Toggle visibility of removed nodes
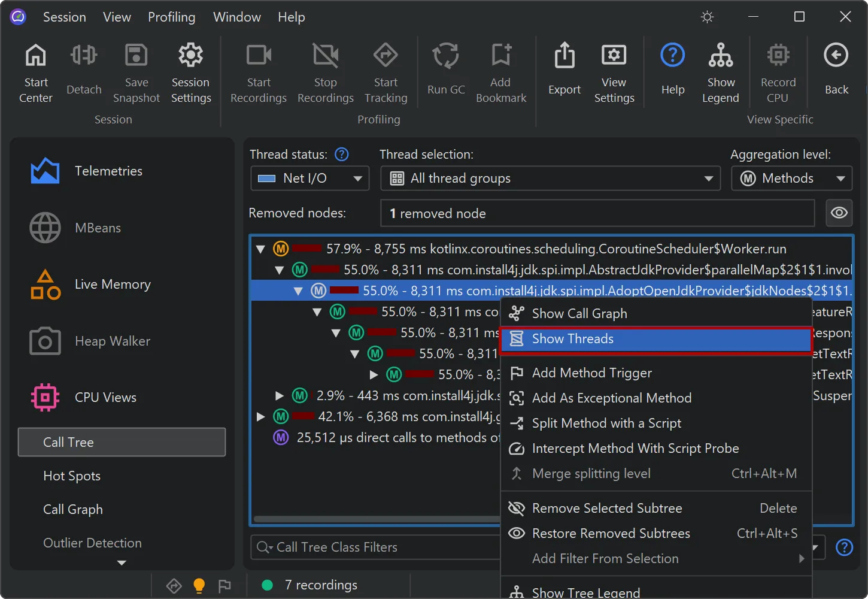This screenshot has width=868, height=599. (x=839, y=213)
